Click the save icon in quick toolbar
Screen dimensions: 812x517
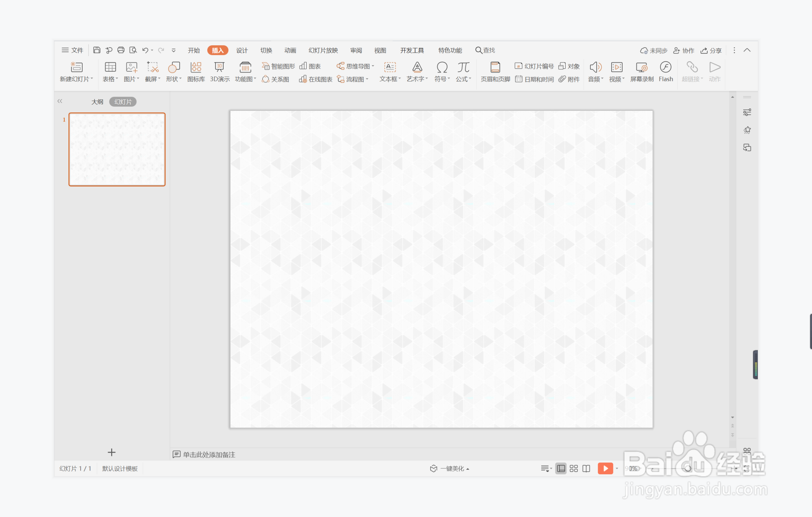[97, 50]
